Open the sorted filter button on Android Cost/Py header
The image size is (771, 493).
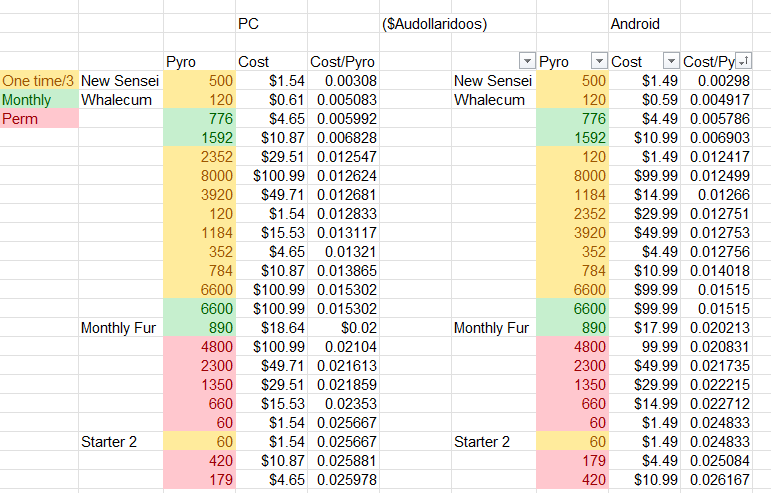click(743, 61)
